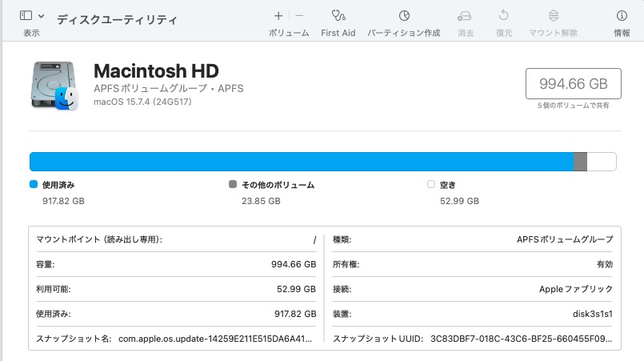Screen dimensions: 644x361
Task: Click the gray other-volumes segment of the storage bar
Action: pos(581,162)
